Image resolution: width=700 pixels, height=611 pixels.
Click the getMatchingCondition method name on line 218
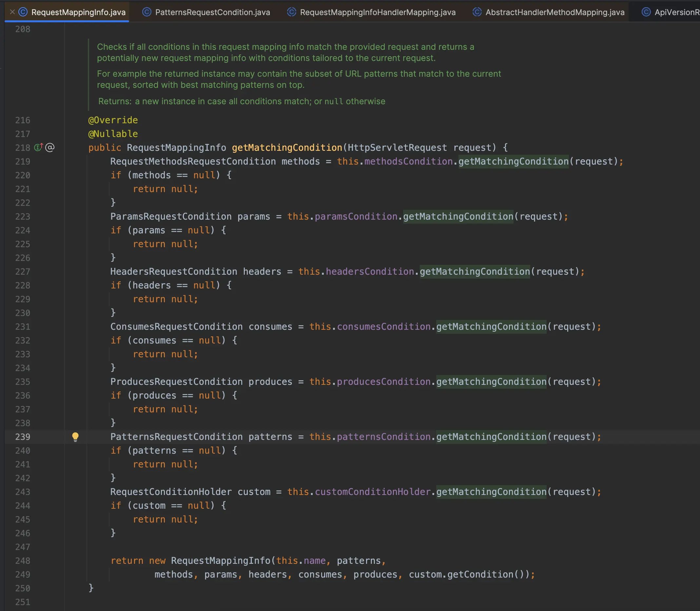(x=287, y=148)
